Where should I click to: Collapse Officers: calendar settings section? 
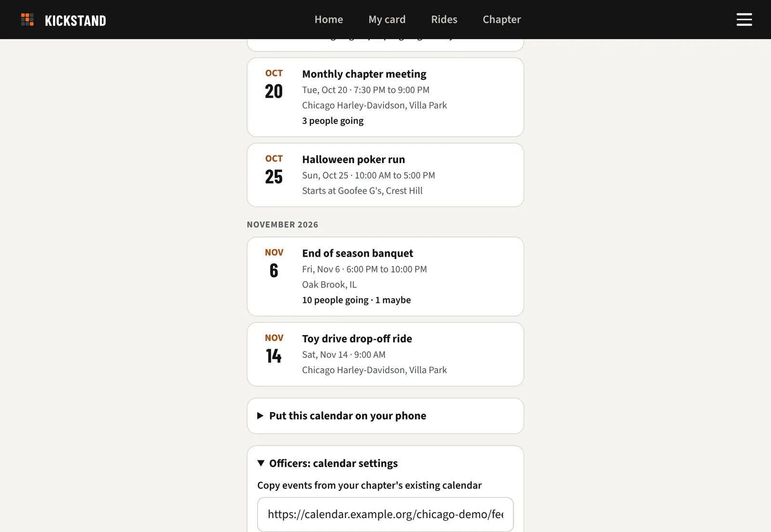tap(328, 463)
